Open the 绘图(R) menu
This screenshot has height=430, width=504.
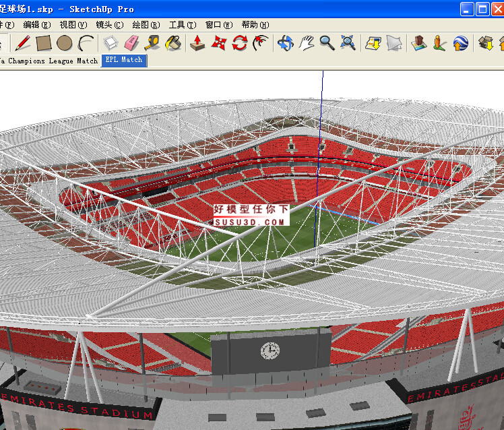coord(146,25)
